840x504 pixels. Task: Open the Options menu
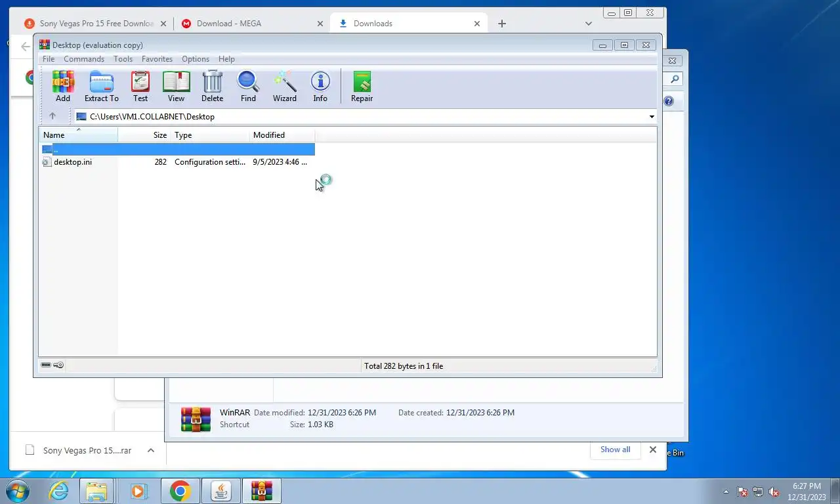point(196,59)
